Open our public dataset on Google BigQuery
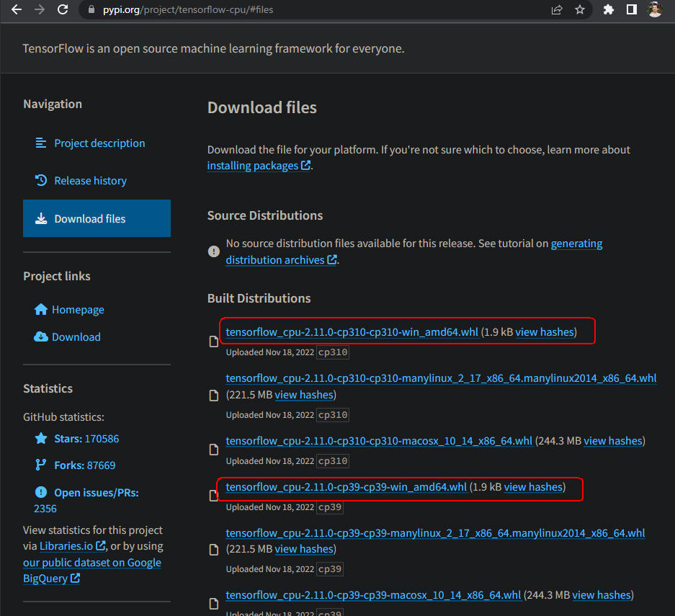Screen dimensions: 675x616 point(92,571)
